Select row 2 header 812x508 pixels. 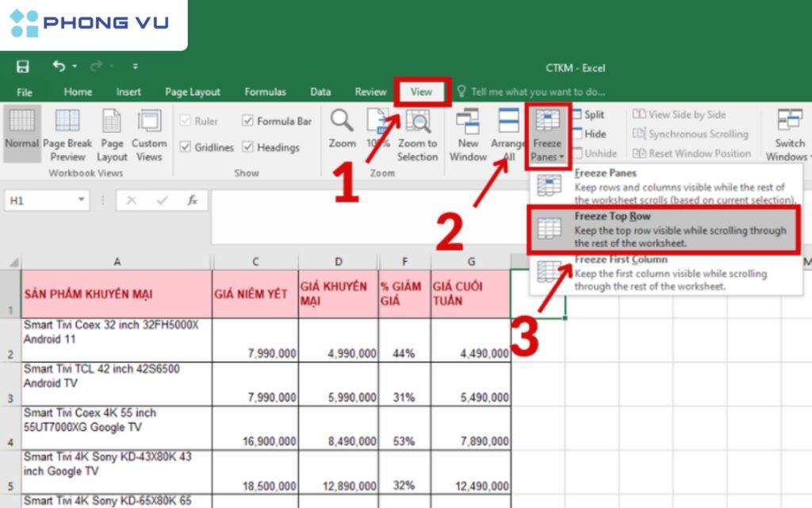(x=10, y=340)
